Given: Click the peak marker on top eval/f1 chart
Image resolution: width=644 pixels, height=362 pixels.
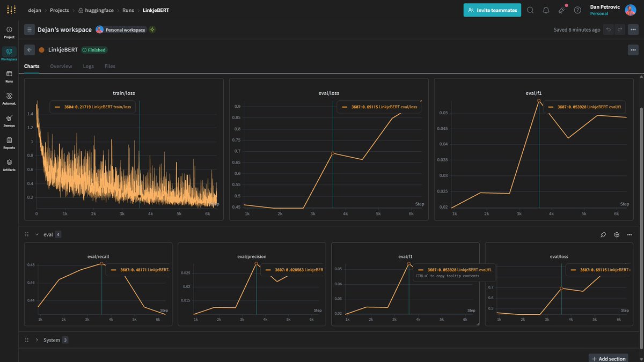Looking at the screenshot, I should (539, 101).
